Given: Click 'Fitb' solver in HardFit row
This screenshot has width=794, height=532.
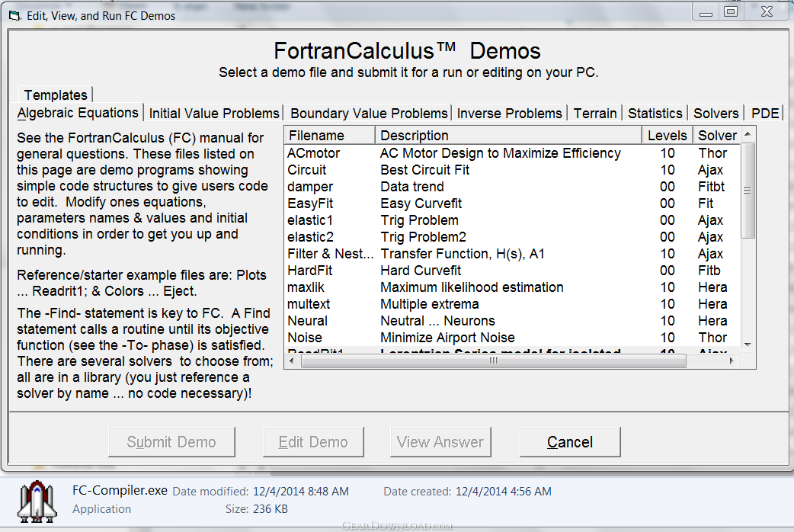Looking at the screenshot, I should tap(709, 270).
